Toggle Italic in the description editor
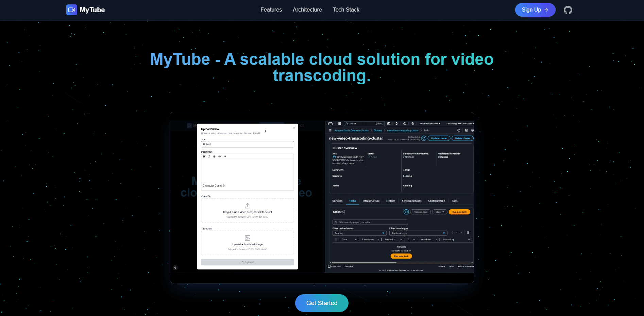The image size is (644, 316). coord(209,157)
